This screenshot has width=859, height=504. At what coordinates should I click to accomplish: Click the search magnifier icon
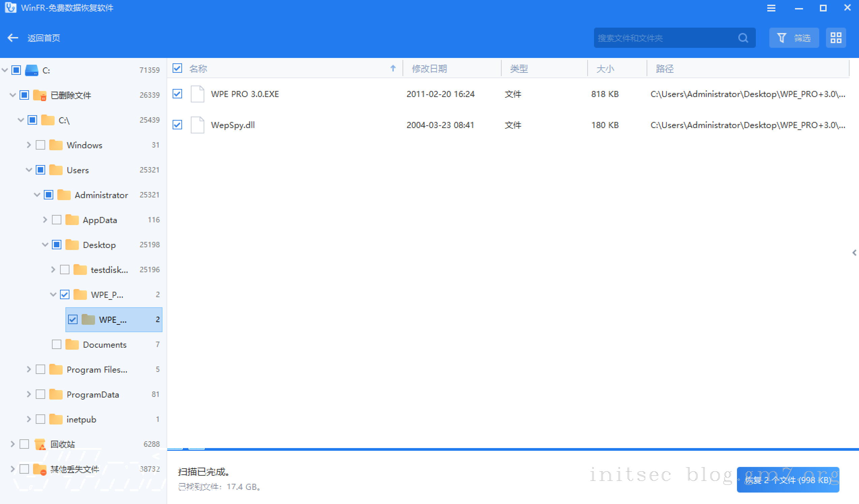[x=743, y=38]
